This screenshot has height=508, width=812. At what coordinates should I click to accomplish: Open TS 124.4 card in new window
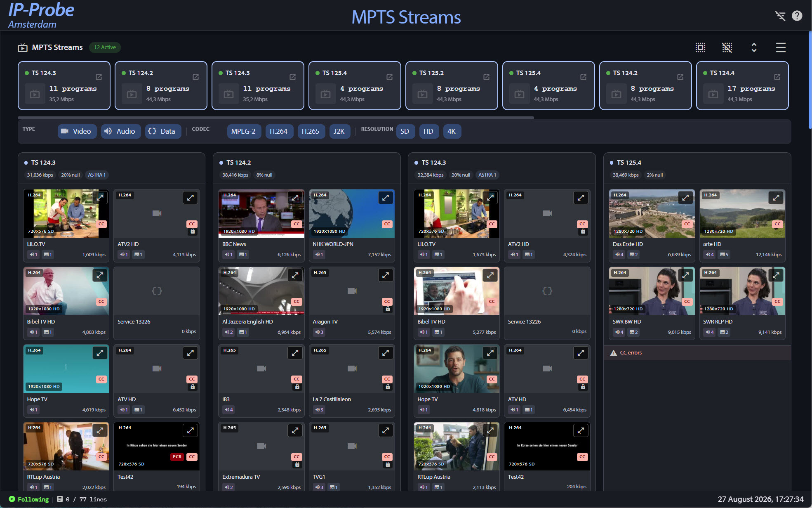pyautogui.click(x=777, y=77)
